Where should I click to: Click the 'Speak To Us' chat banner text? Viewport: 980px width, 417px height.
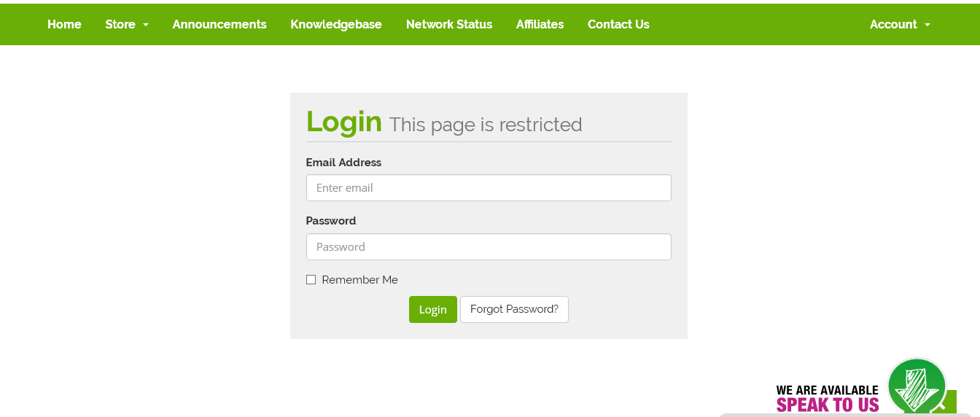point(828,404)
